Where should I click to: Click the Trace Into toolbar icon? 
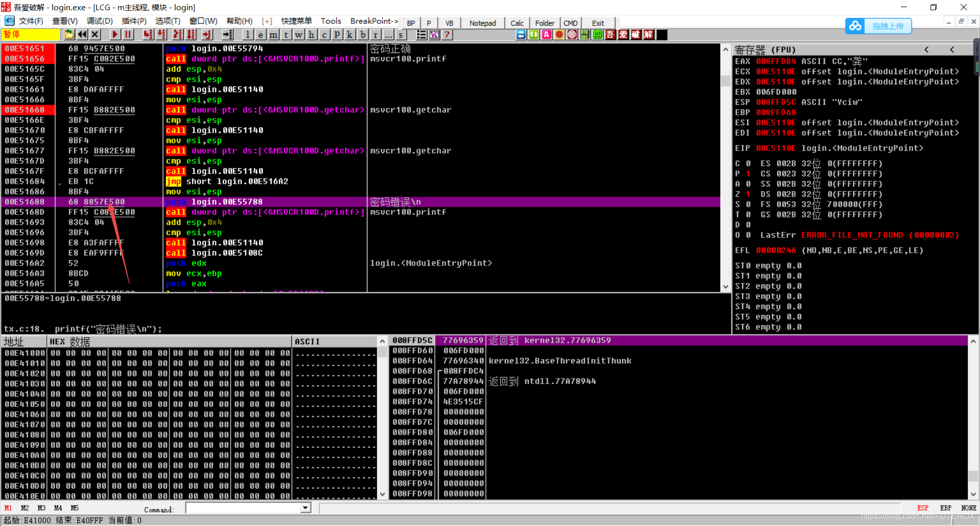tap(177, 34)
